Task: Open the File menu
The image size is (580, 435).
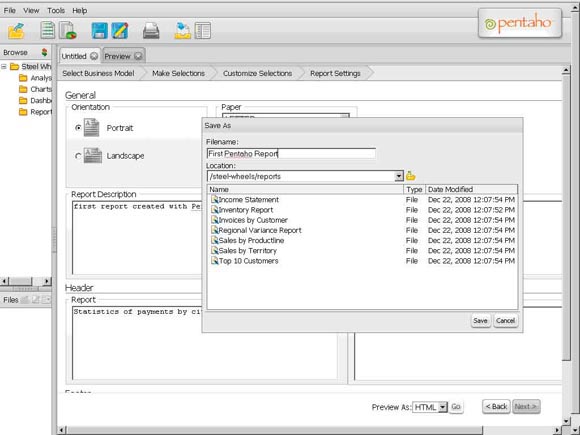Action: pos(10,10)
